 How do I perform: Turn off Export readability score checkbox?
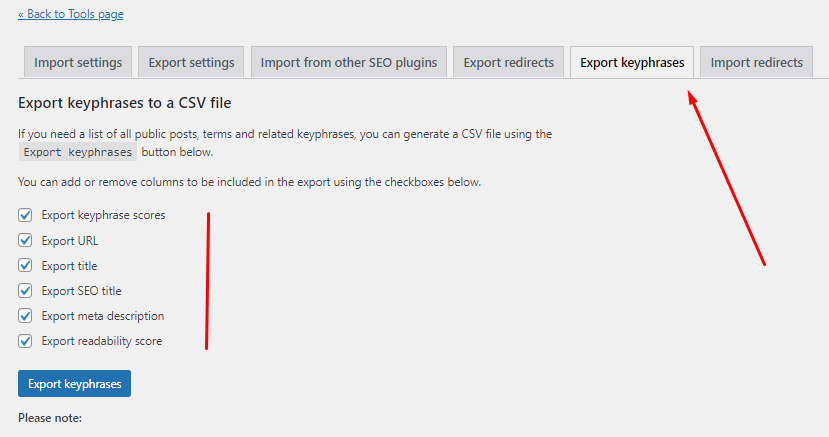point(26,341)
